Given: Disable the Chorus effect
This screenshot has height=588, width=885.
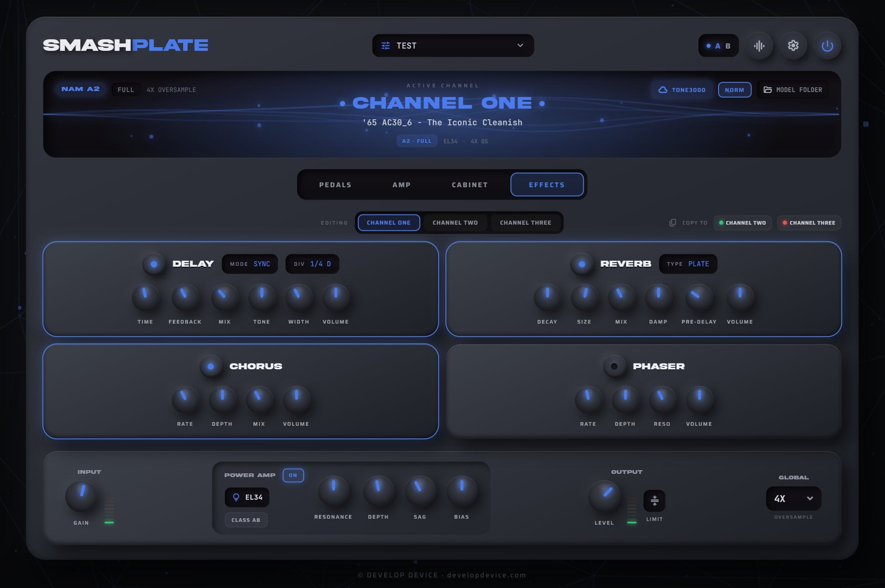Looking at the screenshot, I should click(x=211, y=367).
